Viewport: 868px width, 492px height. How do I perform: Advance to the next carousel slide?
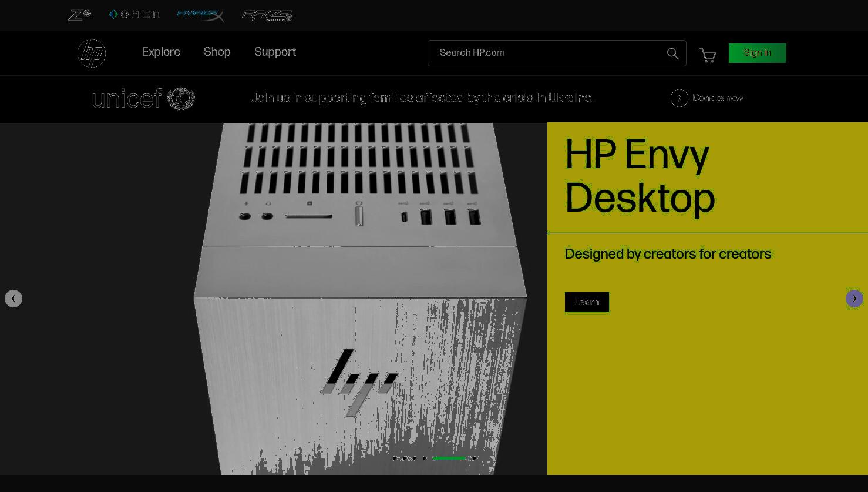point(854,299)
